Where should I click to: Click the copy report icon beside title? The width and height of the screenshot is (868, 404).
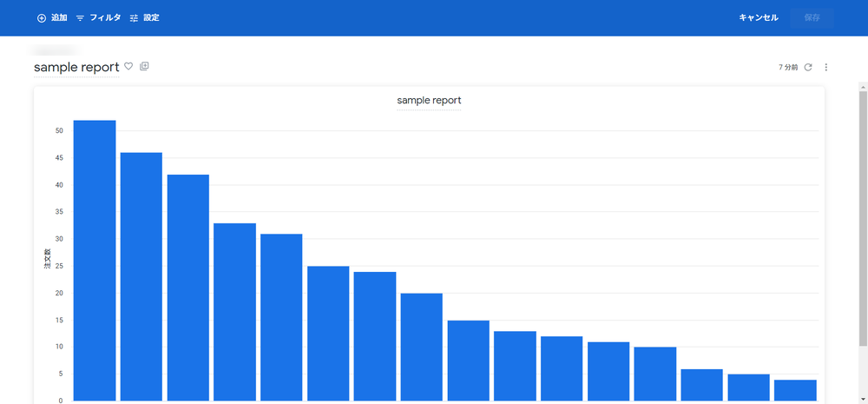click(144, 67)
